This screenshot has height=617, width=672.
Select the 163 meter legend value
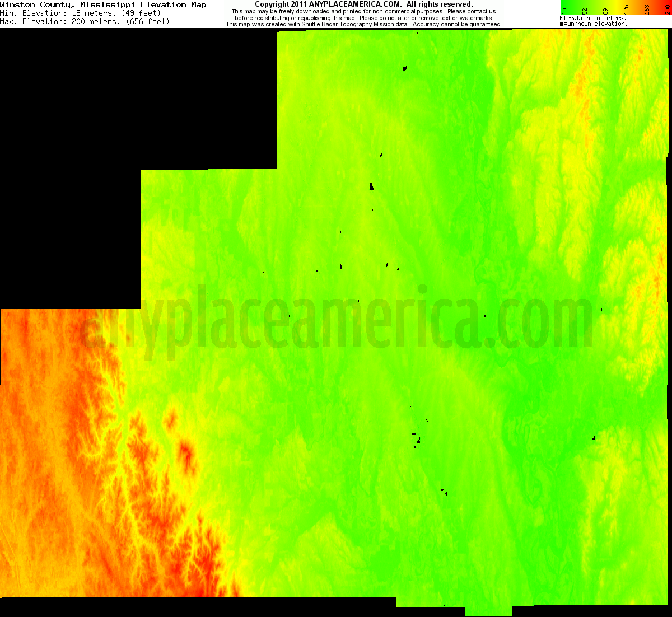pos(646,8)
